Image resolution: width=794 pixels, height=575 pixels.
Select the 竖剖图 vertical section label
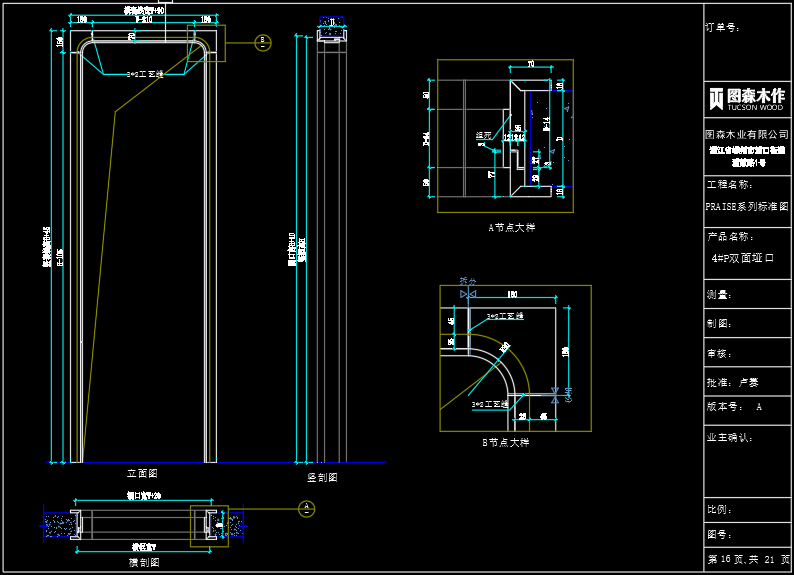322,478
